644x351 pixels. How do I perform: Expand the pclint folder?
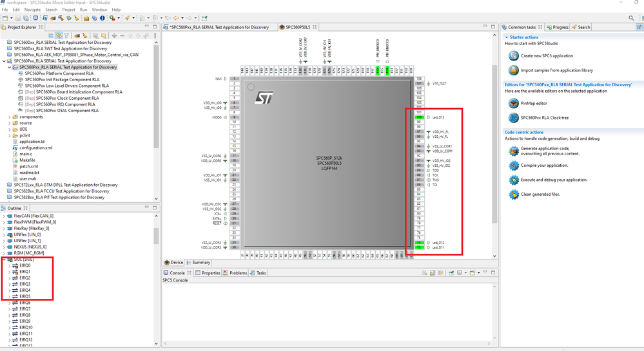click(x=10, y=135)
